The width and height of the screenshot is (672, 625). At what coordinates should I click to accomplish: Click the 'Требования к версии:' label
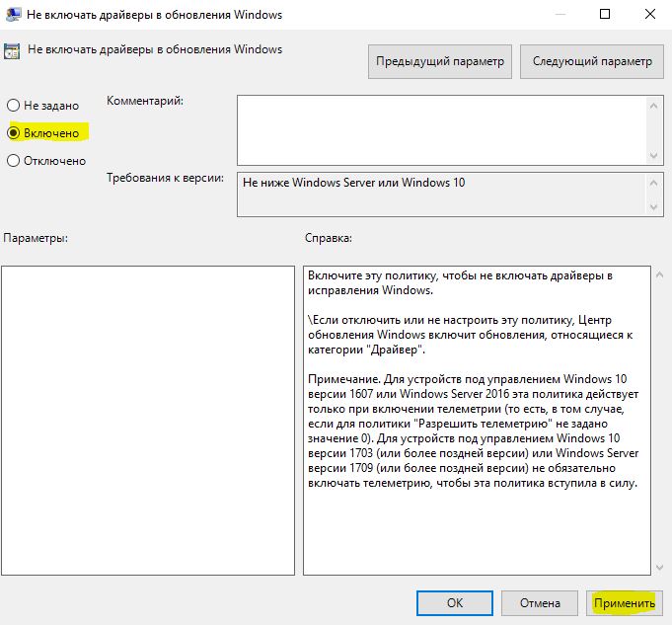[x=165, y=178]
